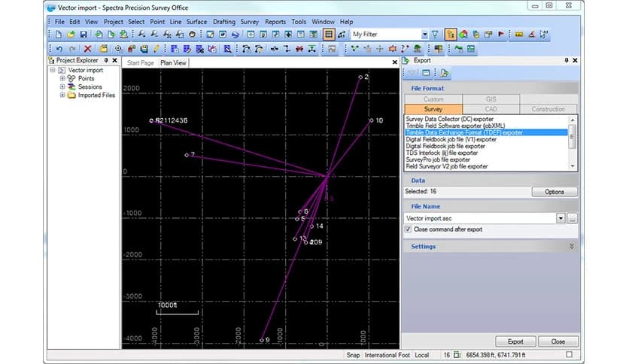The image size is (629, 364).
Task: Click the measure triangle icon in top toolbar
Action: click(x=531, y=35)
